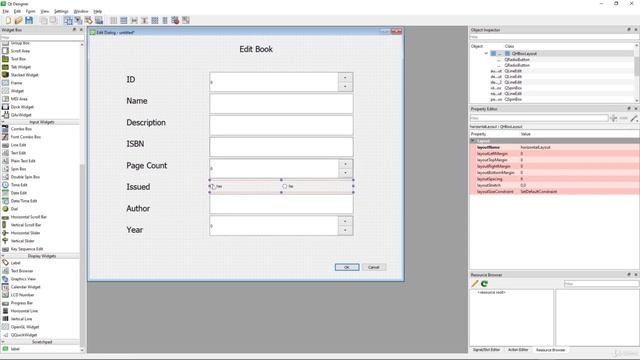This screenshot has width=640, height=360.
Task: Pick the LCD Number widget item
Action: [x=22, y=295]
